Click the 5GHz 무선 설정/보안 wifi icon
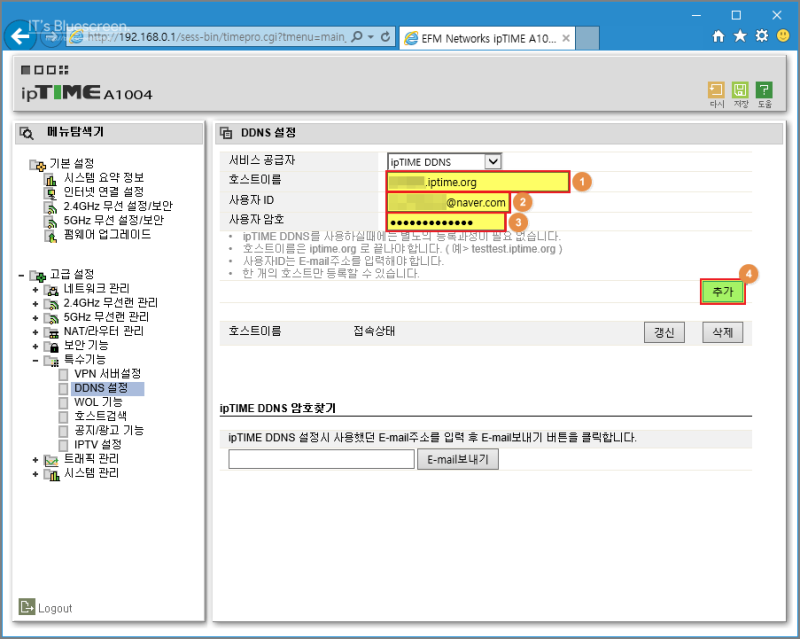Image resolution: width=800 pixels, height=639 pixels. click(51, 222)
